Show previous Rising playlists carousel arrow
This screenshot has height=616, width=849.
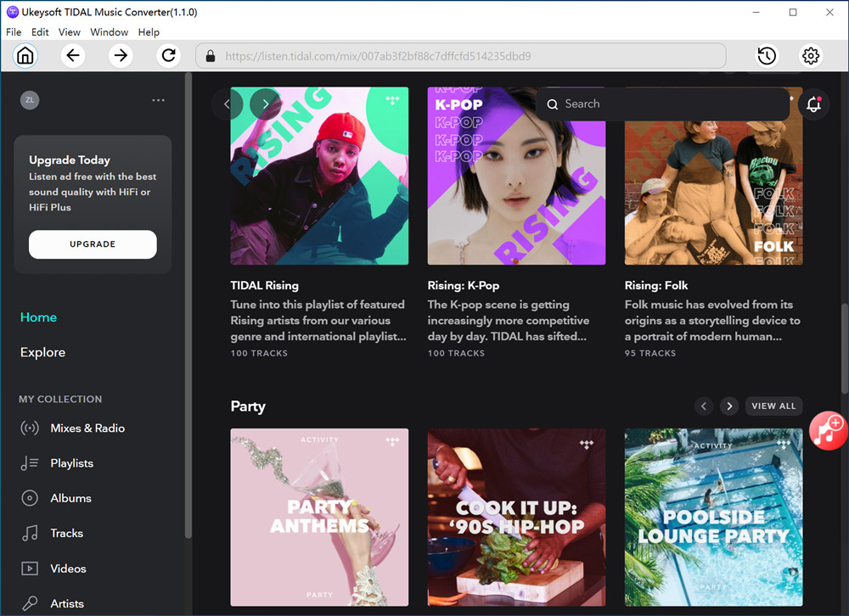point(226,104)
